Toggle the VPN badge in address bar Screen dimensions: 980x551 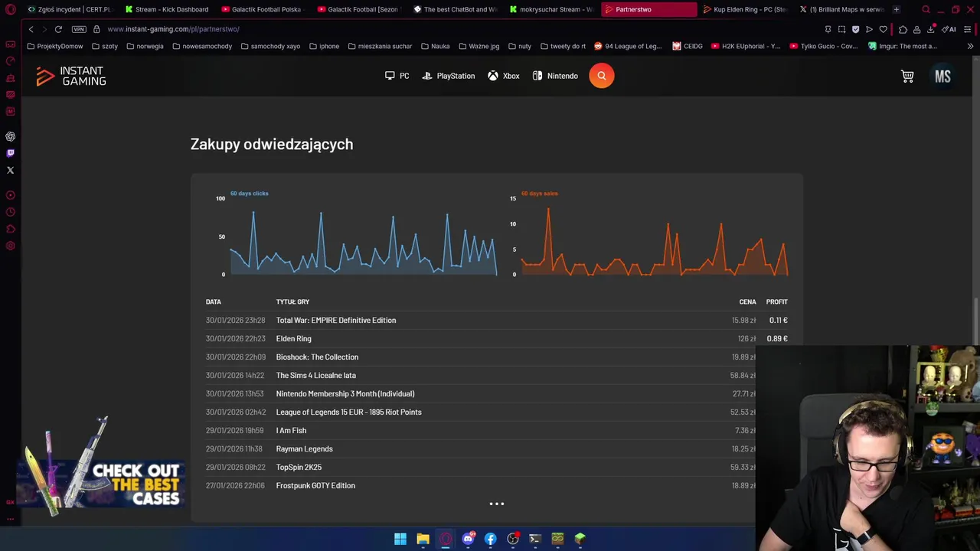[79, 29]
